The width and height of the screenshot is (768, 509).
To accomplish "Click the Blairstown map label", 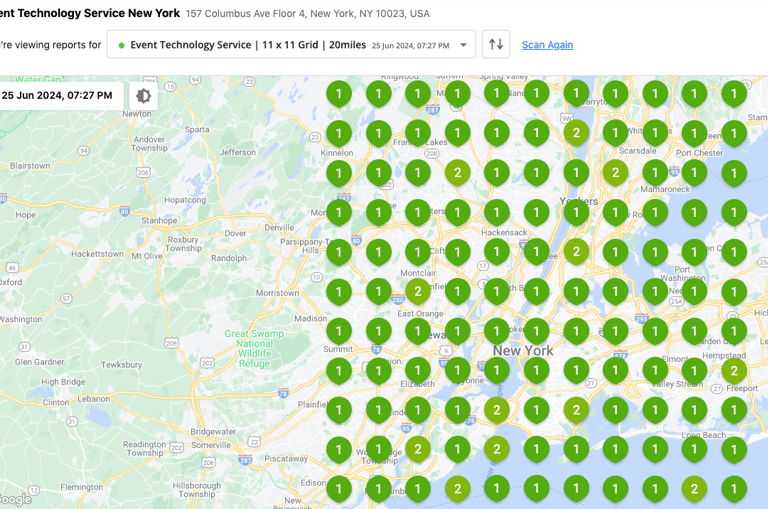I will pyautogui.click(x=30, y=166).
